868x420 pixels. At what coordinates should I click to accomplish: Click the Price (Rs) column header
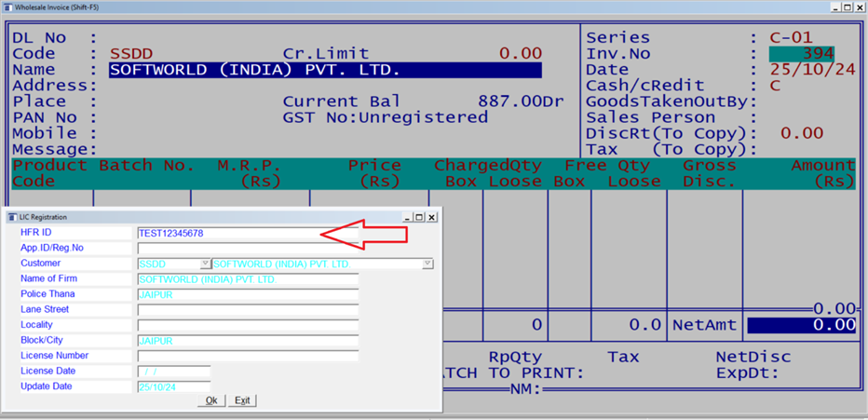[374, 173]
